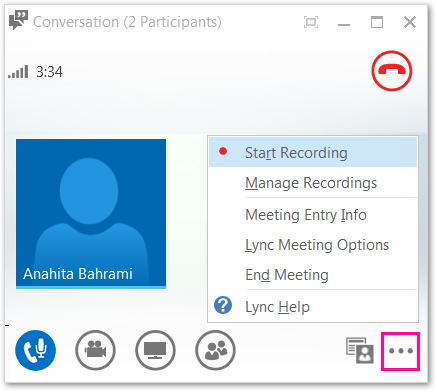Viewport: 437px width, 392px height.
Task: Start video with the camera icon
Action: point(95,350)
